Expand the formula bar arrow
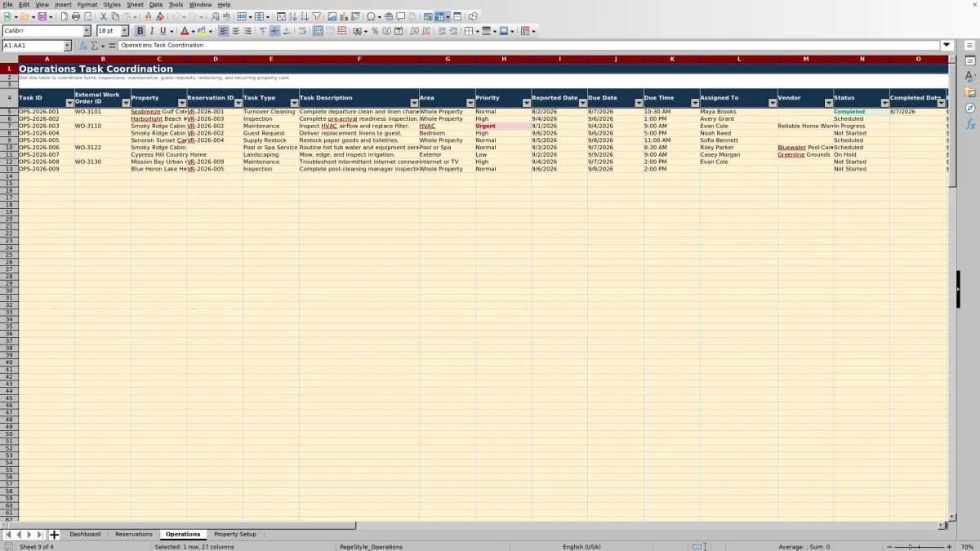Screen dimensions: 980x551 [947, 46]
